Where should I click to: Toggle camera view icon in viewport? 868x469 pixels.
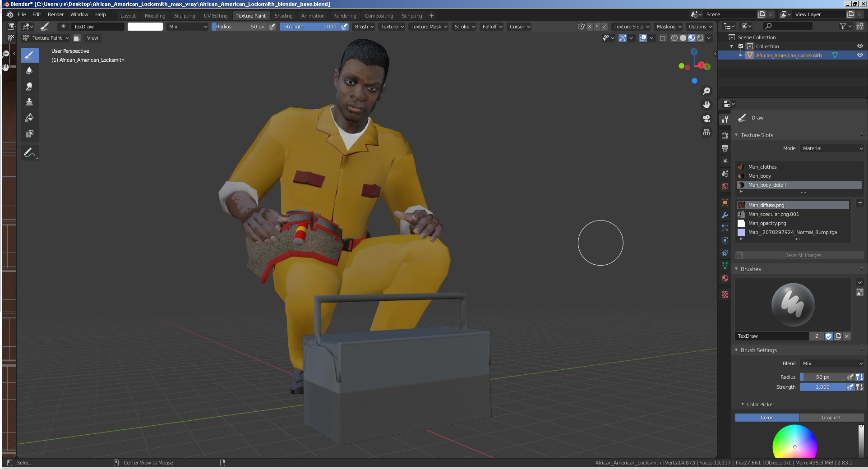706,119
